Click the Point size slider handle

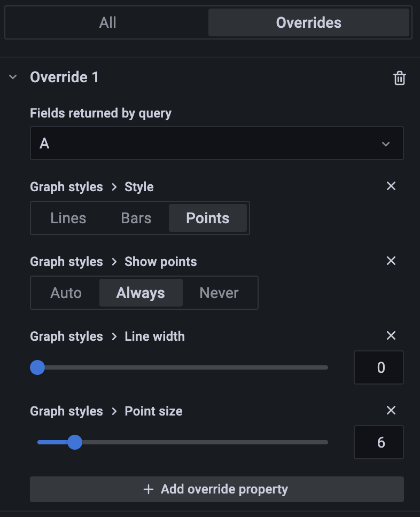click(75, 442)
